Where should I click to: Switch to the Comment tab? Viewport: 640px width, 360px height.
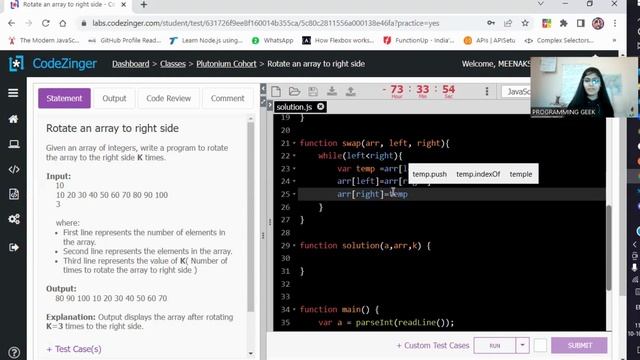click(x=227, y=98)
